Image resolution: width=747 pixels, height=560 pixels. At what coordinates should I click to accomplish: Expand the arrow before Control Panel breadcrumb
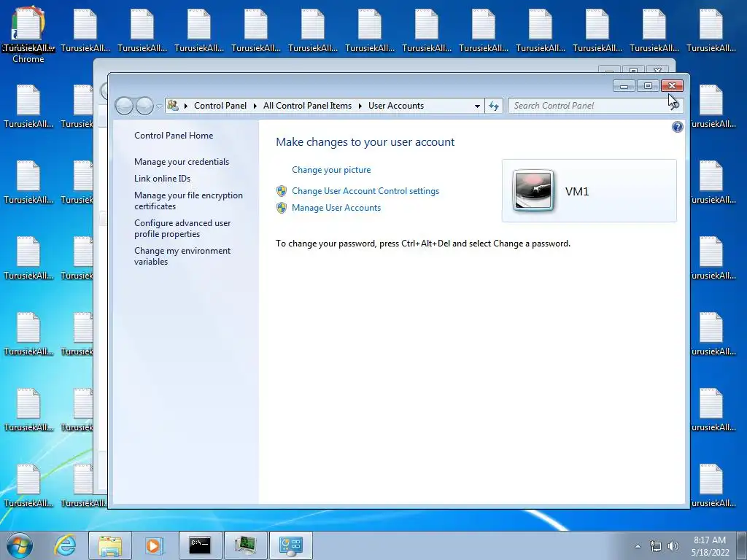click(x=186, y=106)
